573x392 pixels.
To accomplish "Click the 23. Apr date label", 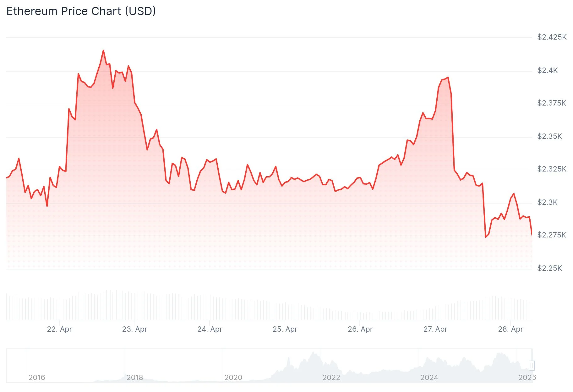I will (134, 329).
